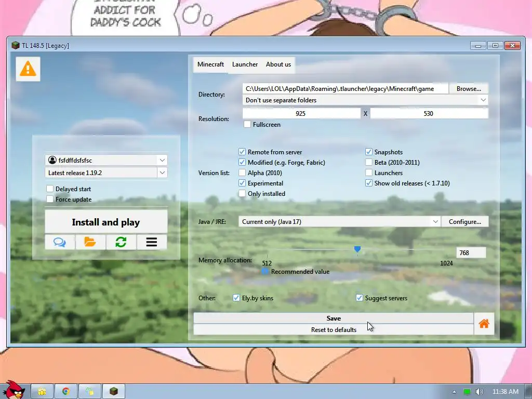Uncheck Modified (e.g. Forge, Fabric)
Viewport: 532px width, 399px height.
242,163
